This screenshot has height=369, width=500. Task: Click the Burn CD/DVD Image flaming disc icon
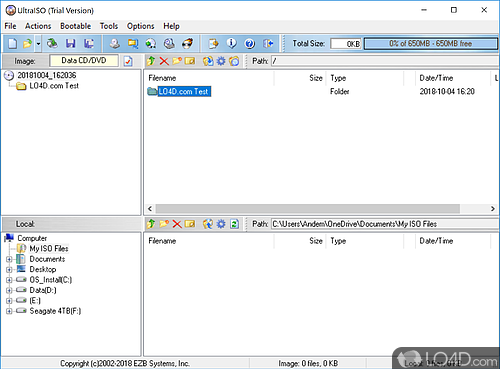(187, 44)
